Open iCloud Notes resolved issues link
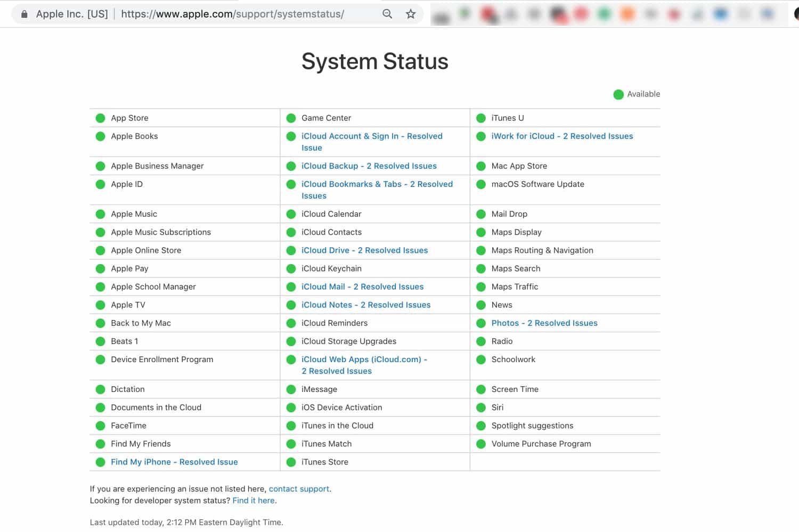 (x=366, y=305)
